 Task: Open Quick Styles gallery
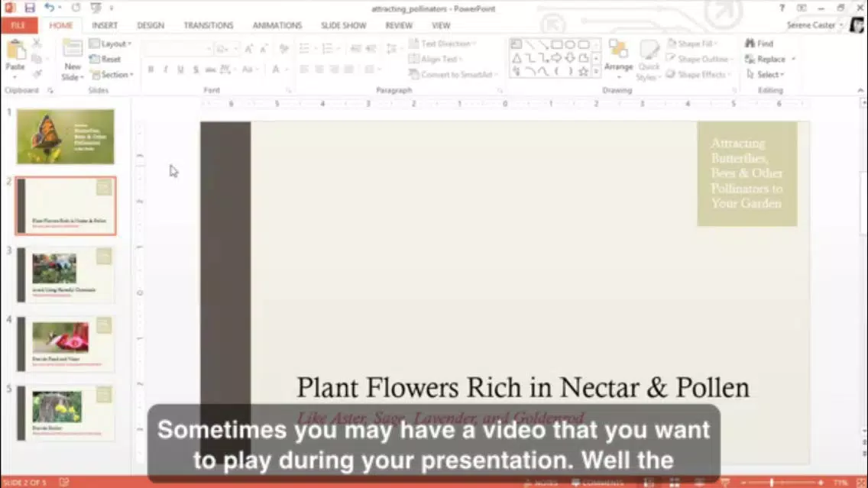click(x=648, y=60)
